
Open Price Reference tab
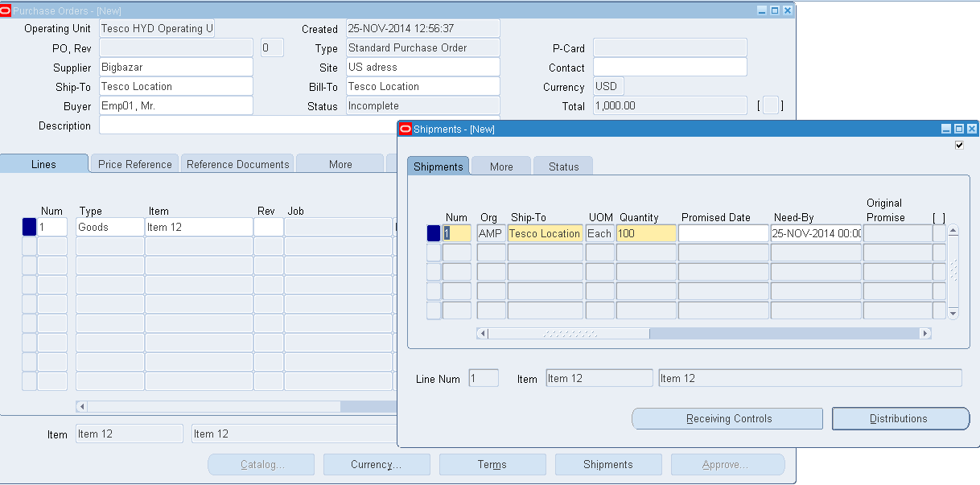pyautogui.click(x=134, y=163)
